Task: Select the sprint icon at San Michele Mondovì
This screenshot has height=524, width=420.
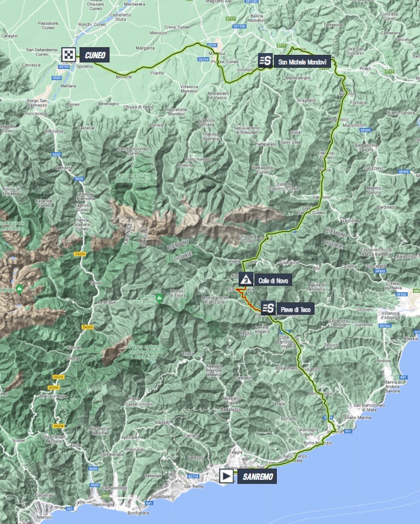Action: [264, 61]
